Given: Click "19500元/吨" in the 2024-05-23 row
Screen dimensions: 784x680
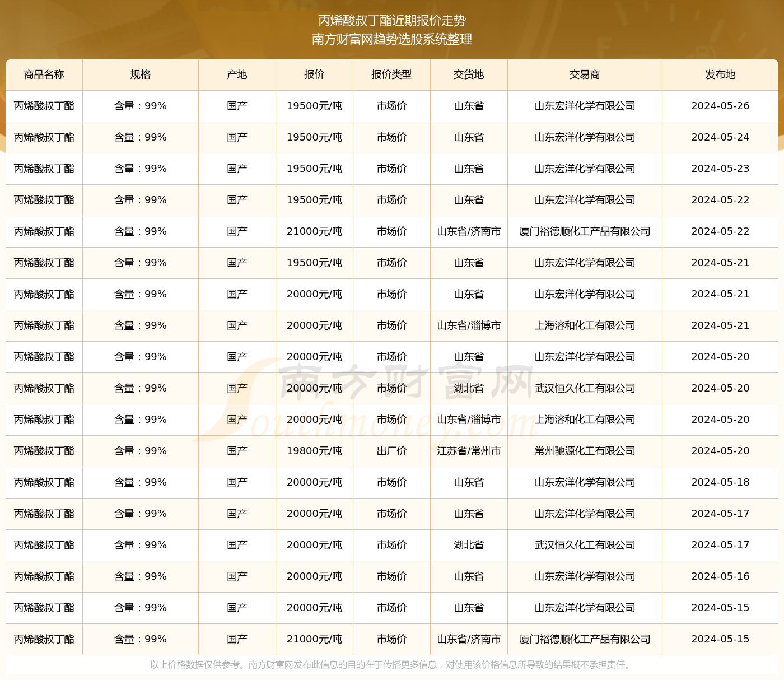Looking at the screenshot, I should 314,169.
